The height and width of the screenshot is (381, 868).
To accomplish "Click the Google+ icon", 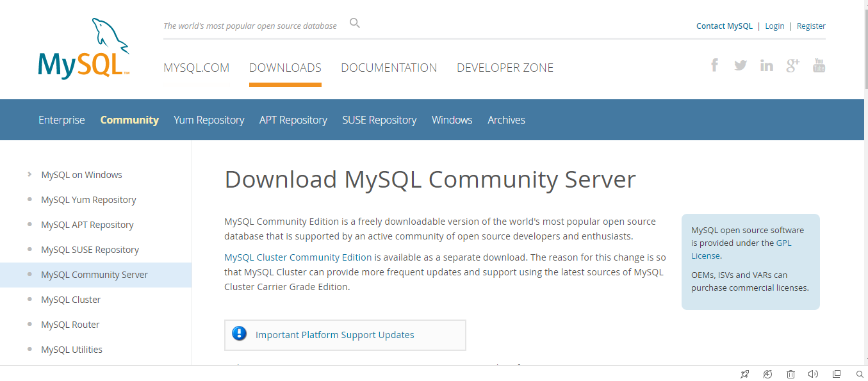I will 792,65.
